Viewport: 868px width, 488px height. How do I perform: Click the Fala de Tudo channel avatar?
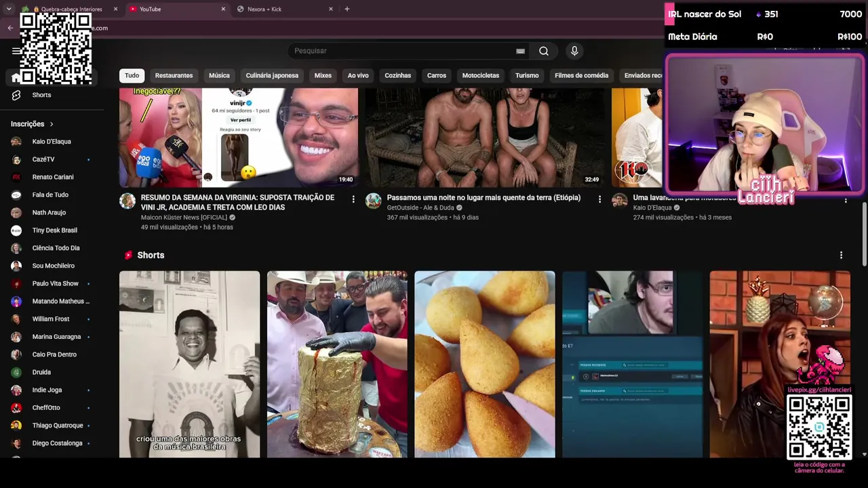16,195
